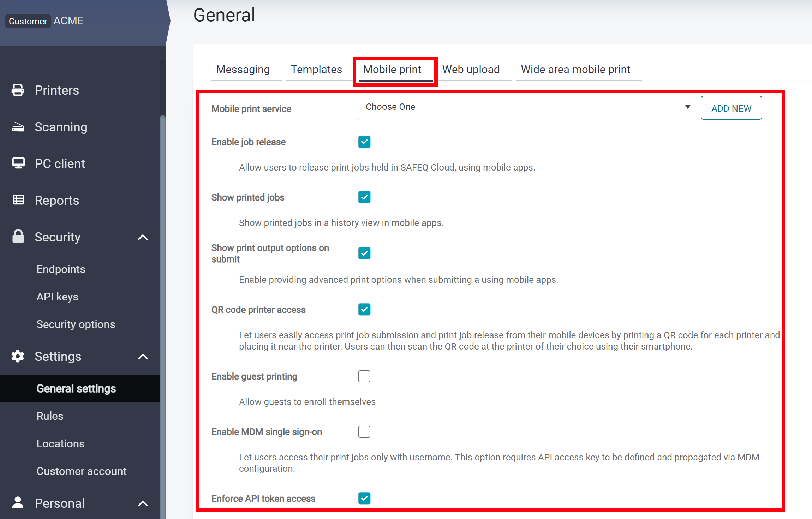Collapse the Security section chevron
The height and width of the screenshot is (519, 812).
click(x=143, y=237)
